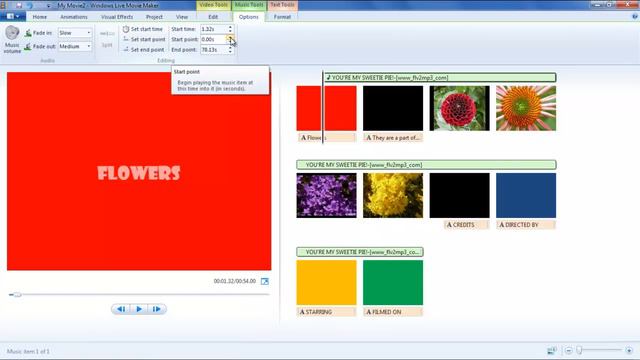
Task: Open the Help icon
Action: 635,17
